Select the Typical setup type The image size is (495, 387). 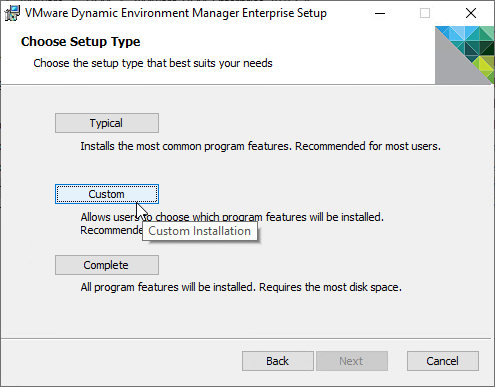107,123
